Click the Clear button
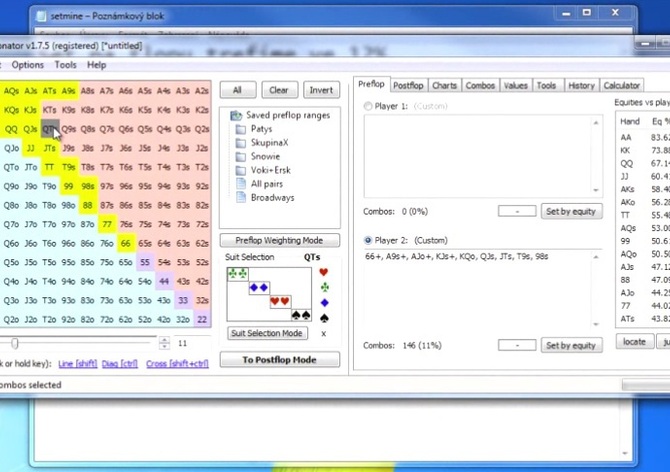Screen dimensions: 670x472 point(279,90)
